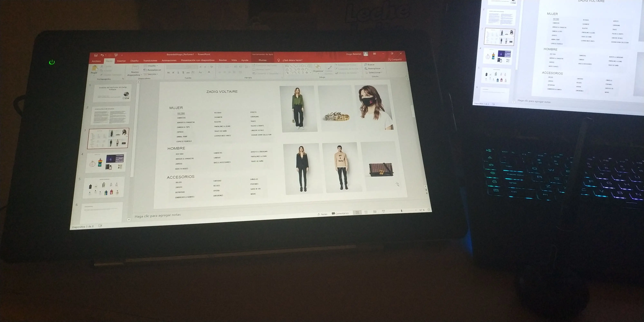The height and width of the screenshot is (322, 644).
Task: Select the star shape in shapes gallery
Action: (x=307, y=72)
